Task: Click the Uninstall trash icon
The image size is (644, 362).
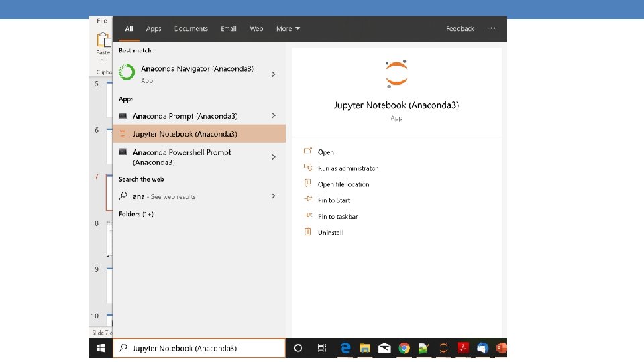Action: [308, 231]
